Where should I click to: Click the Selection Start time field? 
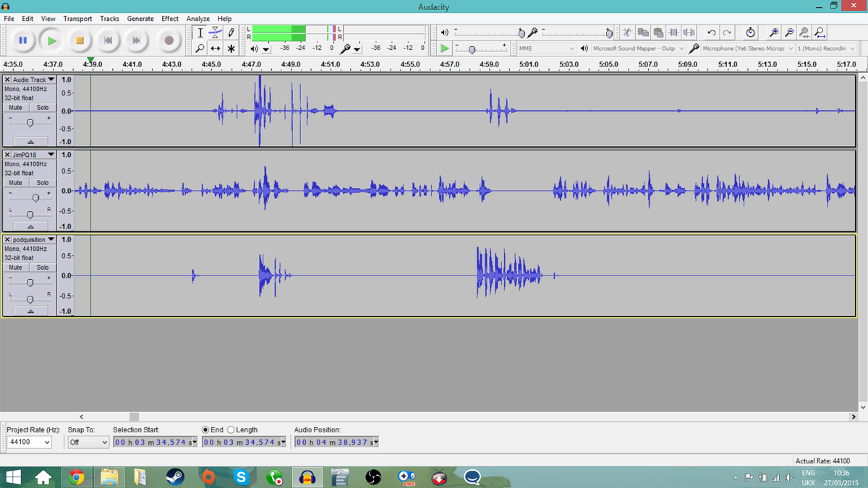click(155, 442)
